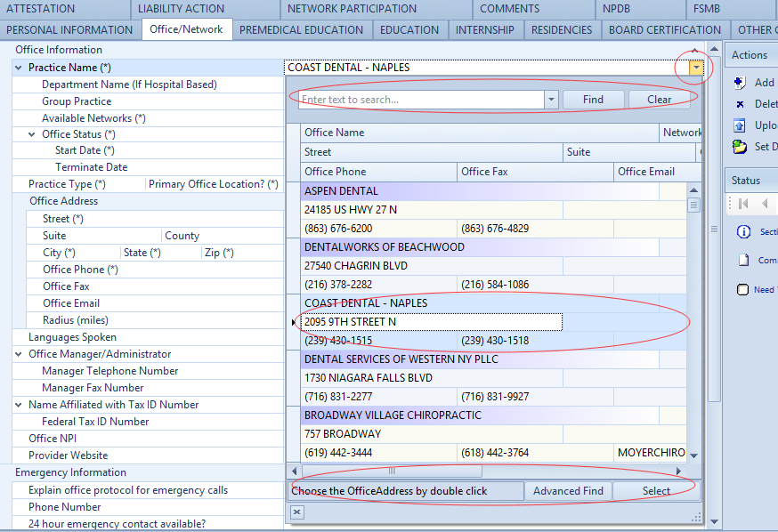This screenshot has height=532, width=778.
Task: Click the office list vertical scrollbar thumb
Action: pyautogui.click(x=693, y=205)
